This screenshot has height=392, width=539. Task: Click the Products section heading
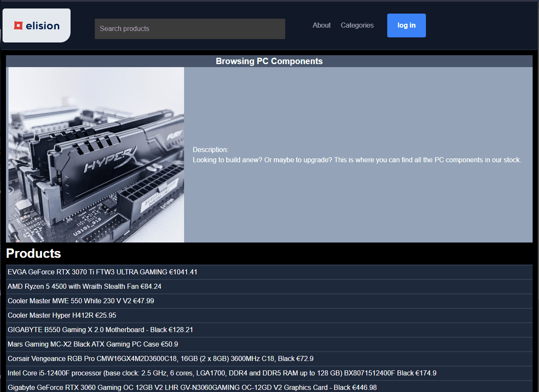(34, 254)
